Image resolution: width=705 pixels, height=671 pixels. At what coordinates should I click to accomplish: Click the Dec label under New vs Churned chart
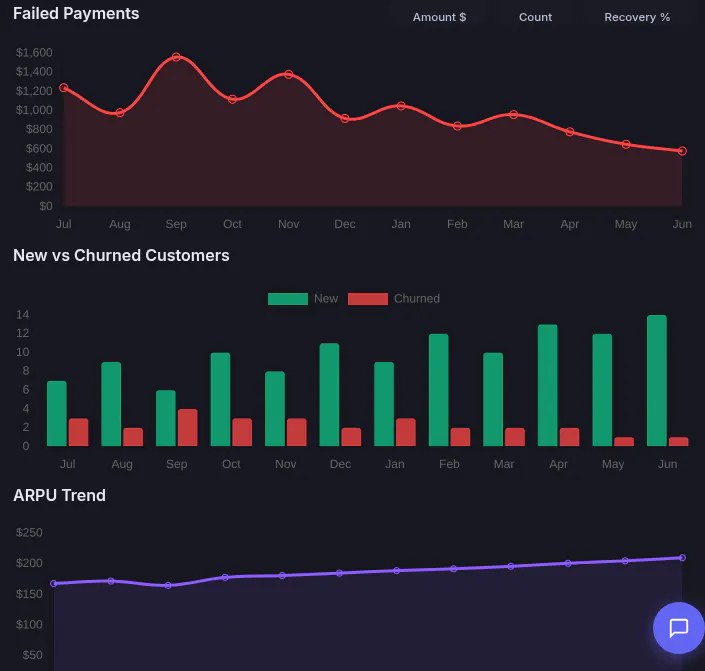pyautogui.click(x=340, y=464)
